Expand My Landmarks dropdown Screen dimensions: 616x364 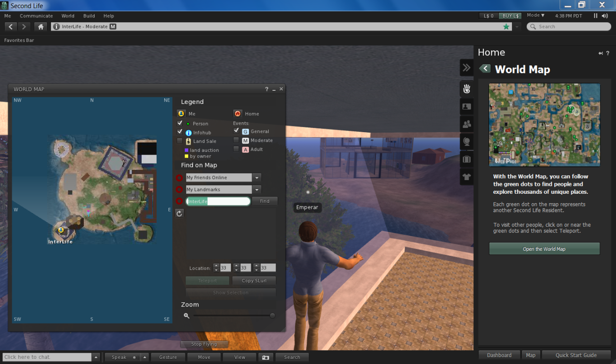[x=256, y=190]
